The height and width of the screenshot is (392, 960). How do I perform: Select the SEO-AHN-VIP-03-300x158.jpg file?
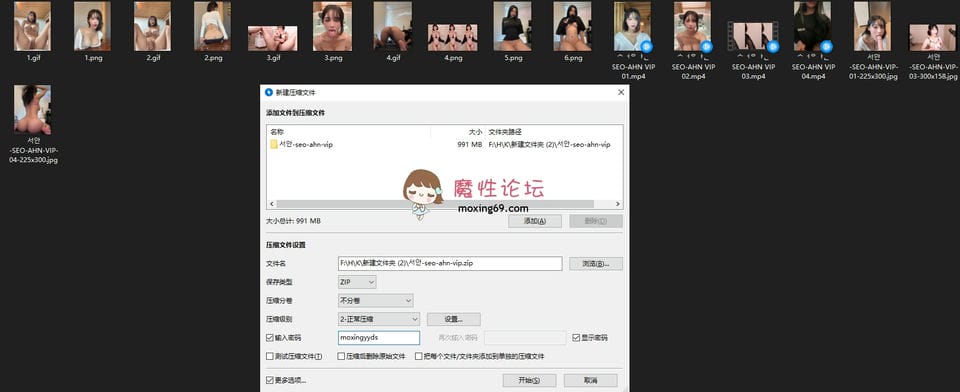click(932, 37)
